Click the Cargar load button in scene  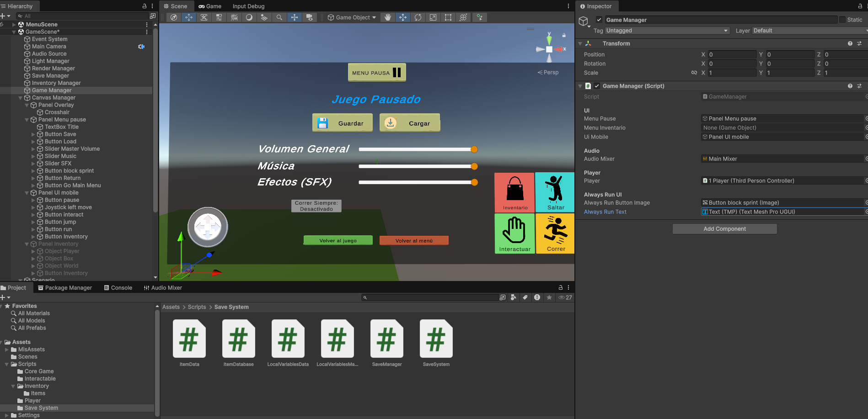(410, 123)
